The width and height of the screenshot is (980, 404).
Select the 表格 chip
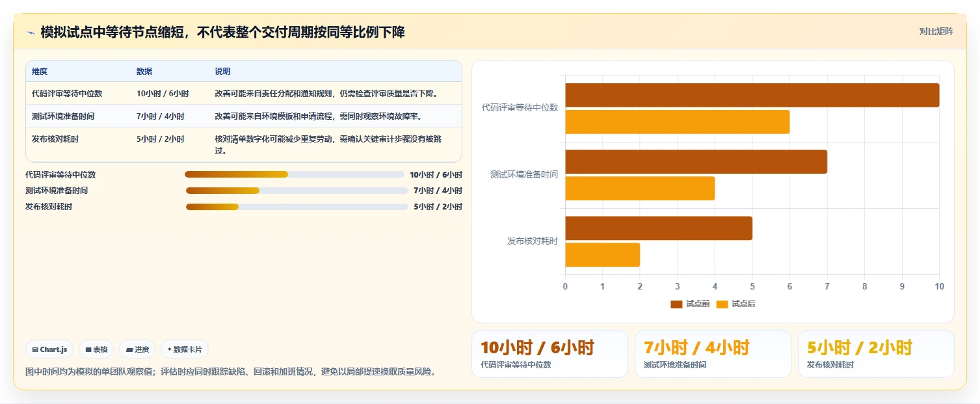(x=96, y=349)
